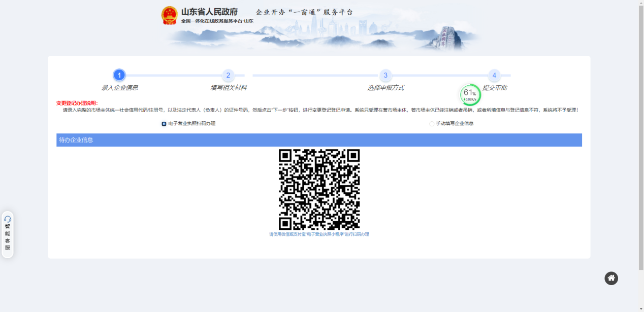Viewport: 644px width, 312px height.
Task: Click the 61% floating speed indicator
Action: coord(470,95)
